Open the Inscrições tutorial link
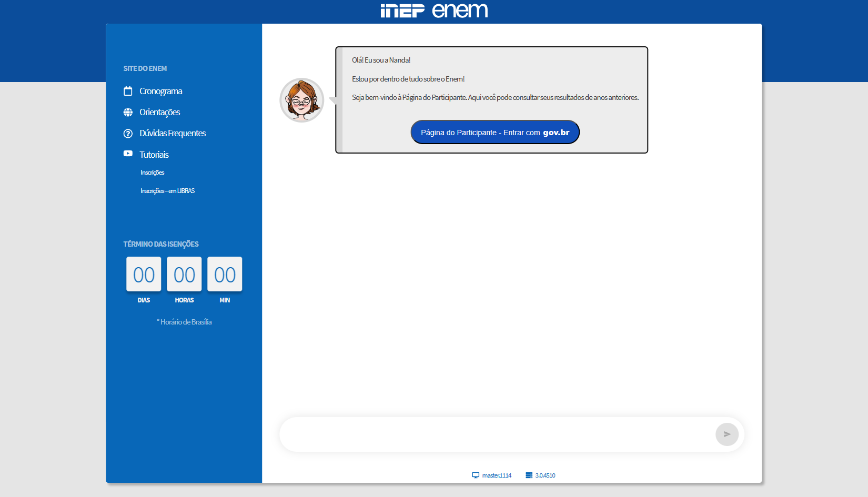Viewport: 868px width, 497px height. (153, 173)
